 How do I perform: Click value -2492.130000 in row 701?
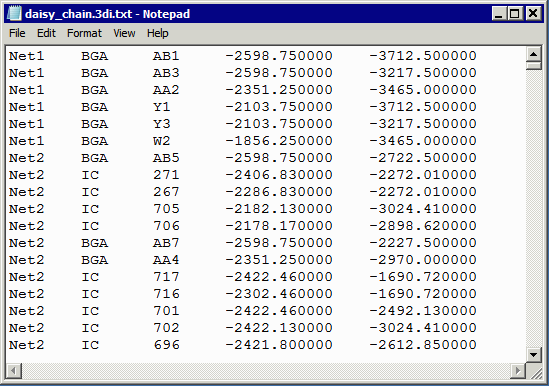pyautogui.click(x=423, y=311)
